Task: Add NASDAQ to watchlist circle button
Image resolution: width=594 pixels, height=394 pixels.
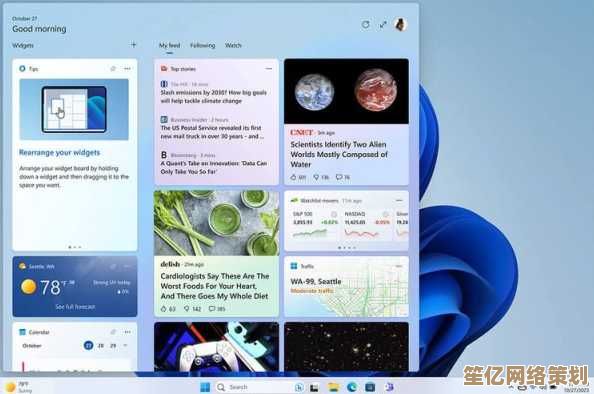Action: click(x=386, y=214)
